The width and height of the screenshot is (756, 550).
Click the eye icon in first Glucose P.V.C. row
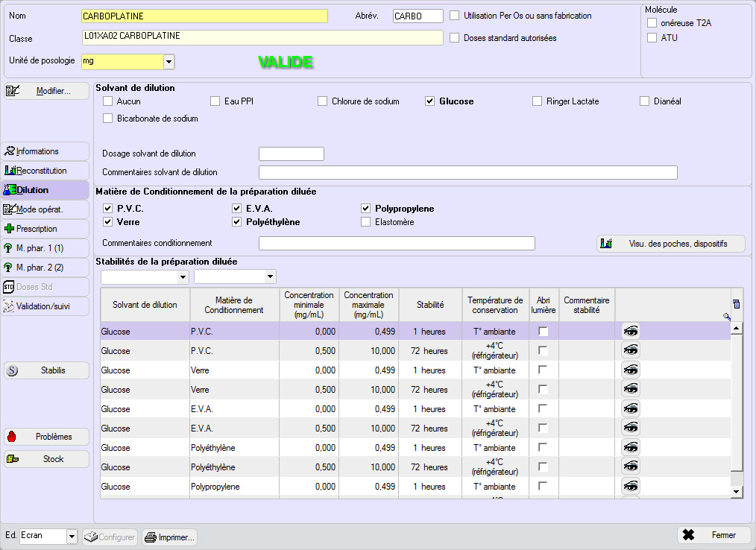coord(631,331)
